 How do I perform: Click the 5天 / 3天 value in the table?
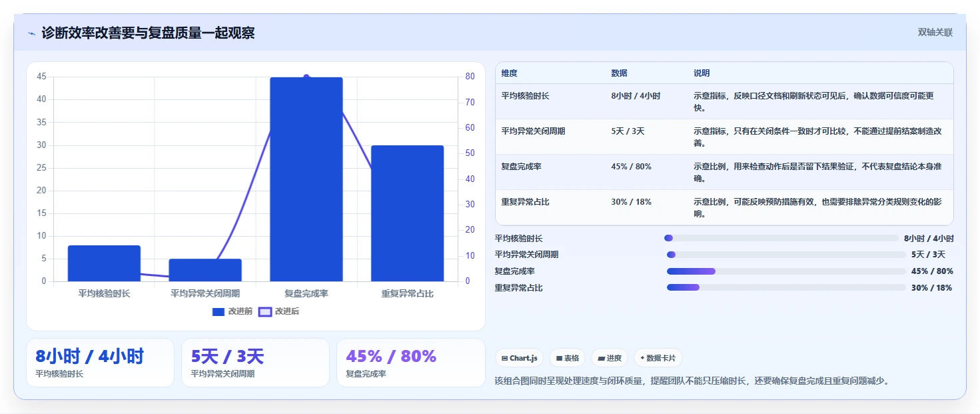coord(628,131)
